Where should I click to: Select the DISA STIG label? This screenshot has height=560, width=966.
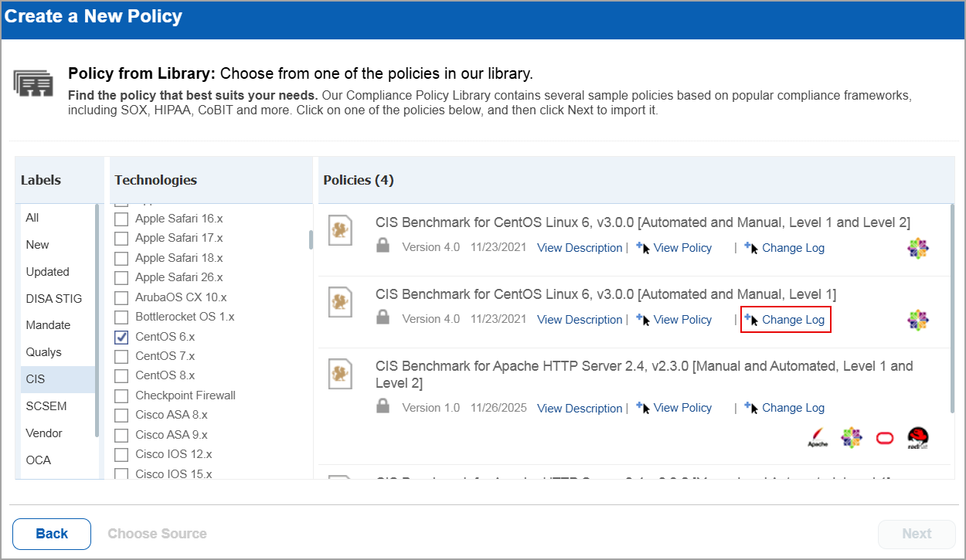coord(53,299)
